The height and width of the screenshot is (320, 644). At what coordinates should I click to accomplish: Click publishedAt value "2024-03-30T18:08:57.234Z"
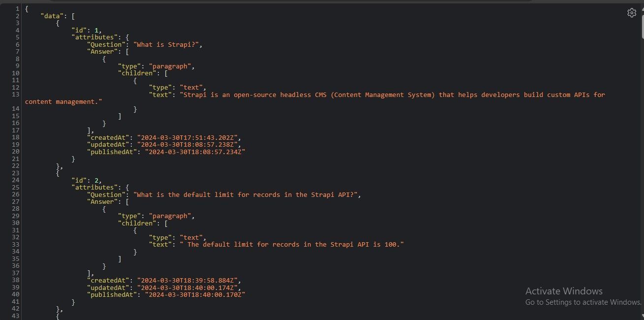pyautogui.click(x=194, y=152)
